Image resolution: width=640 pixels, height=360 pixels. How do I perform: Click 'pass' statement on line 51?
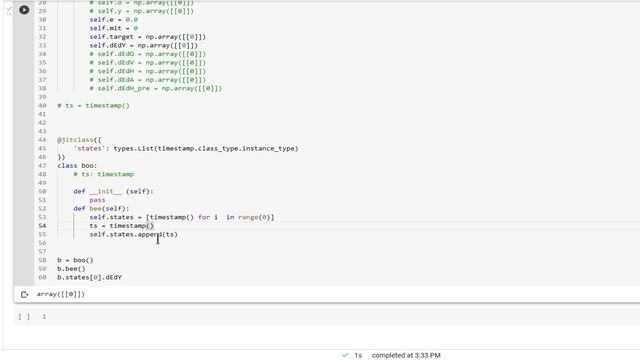(x=97, y=200)
